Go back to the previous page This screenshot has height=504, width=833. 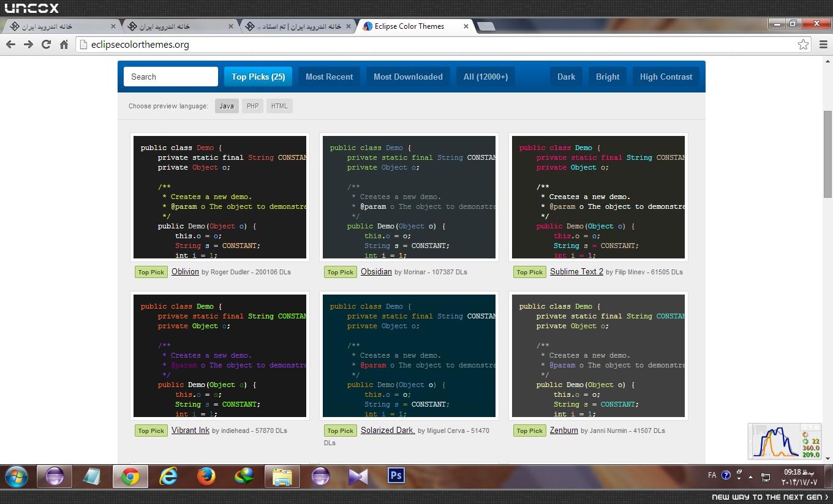[x=10, y=44]
